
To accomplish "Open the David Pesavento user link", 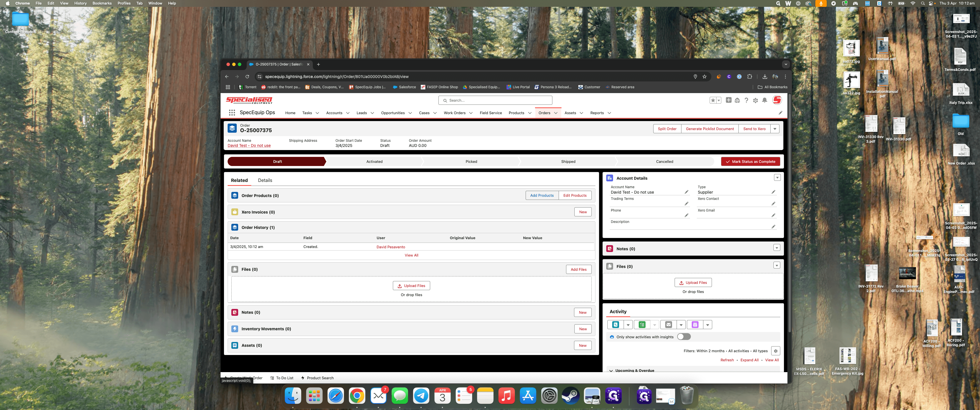I will point(391,247).
